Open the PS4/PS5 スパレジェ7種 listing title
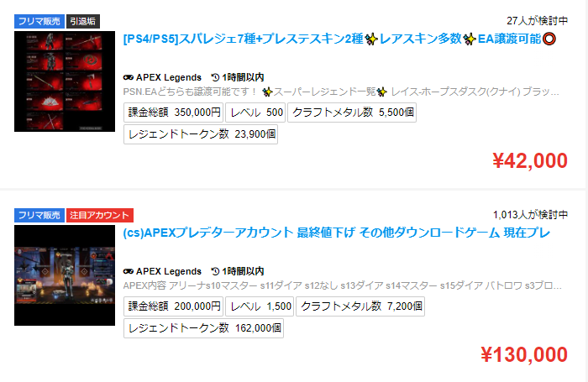The image size is (588, 382). [x=339, y=39]
